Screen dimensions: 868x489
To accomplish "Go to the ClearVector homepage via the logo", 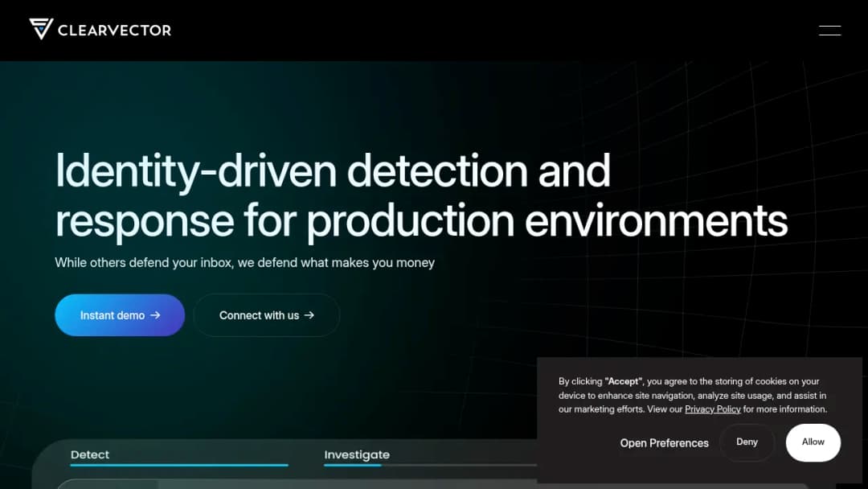I will click(x=100, y=29).
